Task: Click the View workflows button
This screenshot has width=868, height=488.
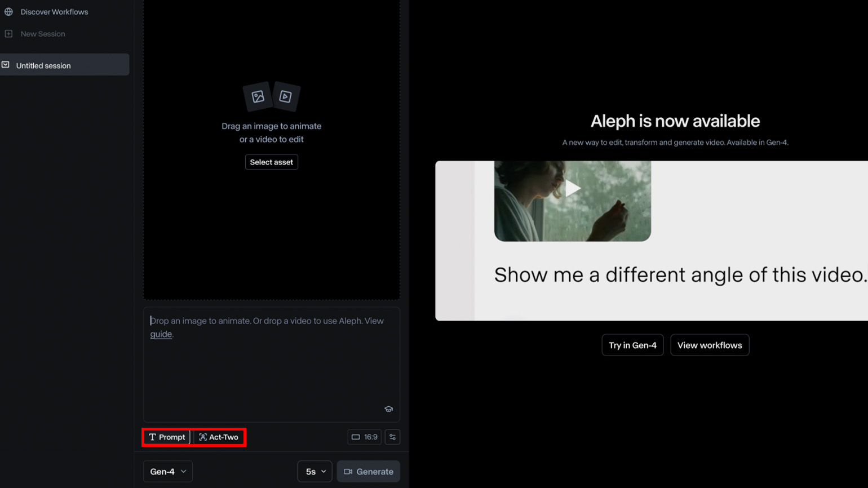Action: [x=710, y=345]
